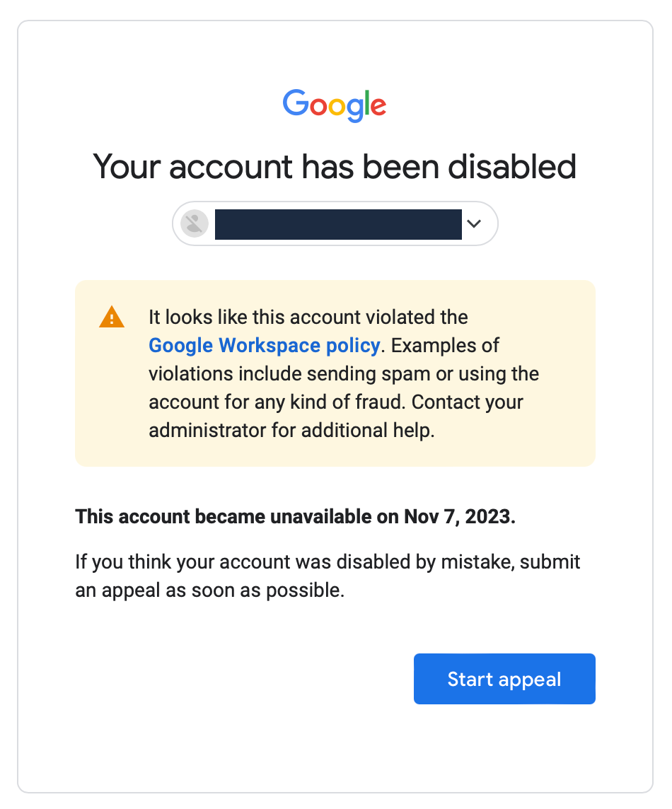Expand the account switcher chevron arrow

tap(474, 223)
